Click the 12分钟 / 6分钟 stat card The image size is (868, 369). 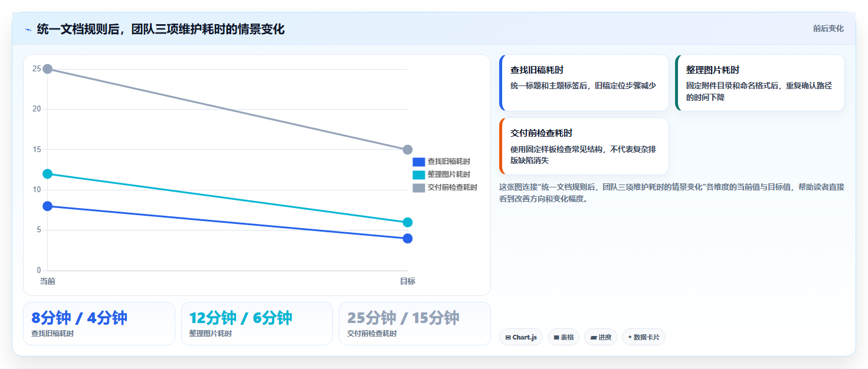click(x=257, y=324)
